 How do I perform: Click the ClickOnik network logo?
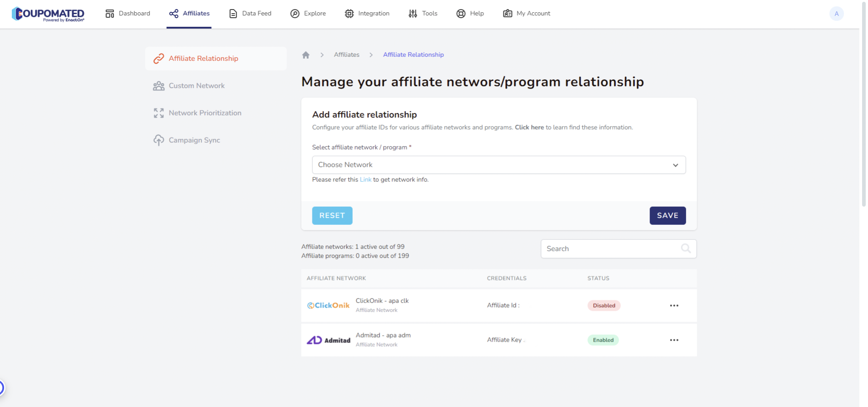point(328,306)
